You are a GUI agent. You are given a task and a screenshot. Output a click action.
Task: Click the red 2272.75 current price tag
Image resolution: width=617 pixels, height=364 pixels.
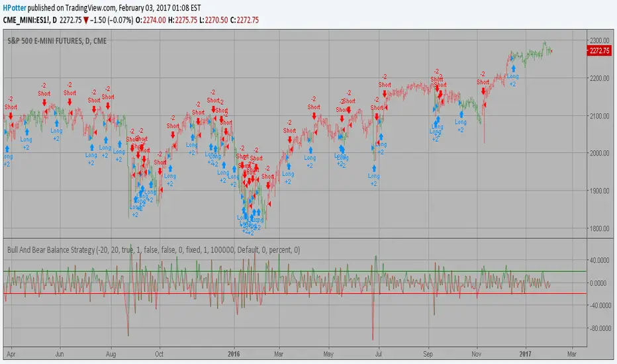(599, 51)
